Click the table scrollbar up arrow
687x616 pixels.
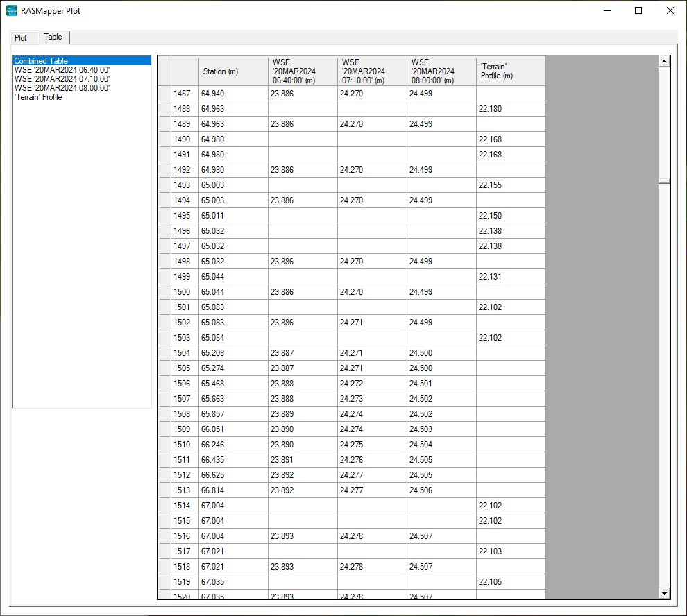click(664, 62)
